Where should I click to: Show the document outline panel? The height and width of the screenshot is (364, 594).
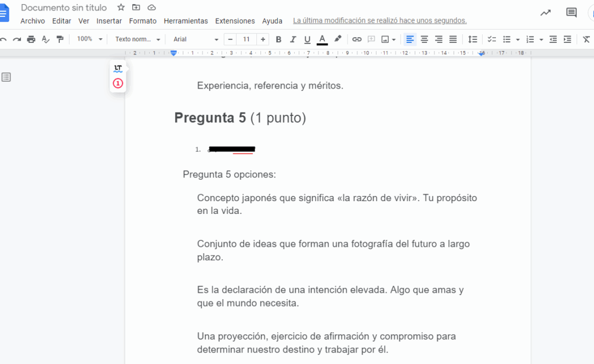6,77
